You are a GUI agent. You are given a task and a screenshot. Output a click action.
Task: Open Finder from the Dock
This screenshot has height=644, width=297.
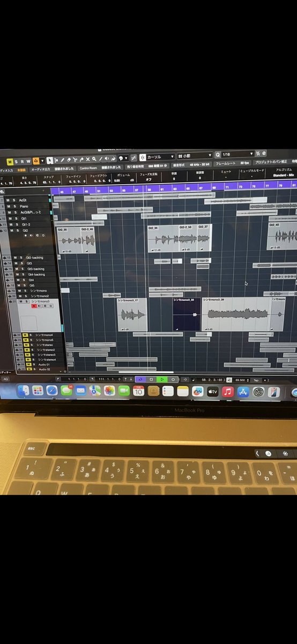(23, 391)
